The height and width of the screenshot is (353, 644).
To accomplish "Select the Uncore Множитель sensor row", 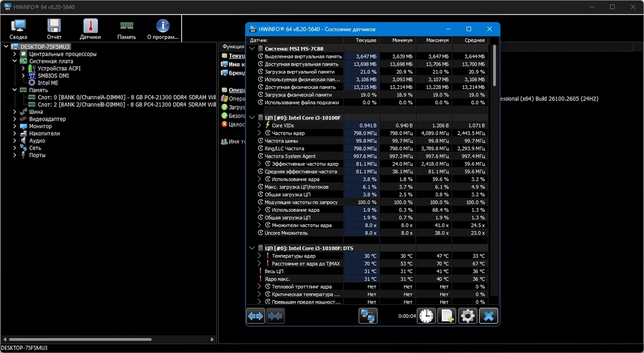I will (x=368, y=233).
